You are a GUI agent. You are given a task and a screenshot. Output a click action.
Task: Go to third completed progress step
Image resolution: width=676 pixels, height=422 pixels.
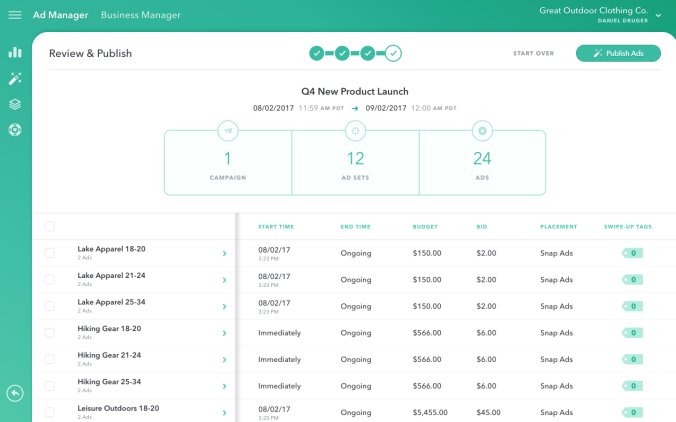(x=367, y=53)
